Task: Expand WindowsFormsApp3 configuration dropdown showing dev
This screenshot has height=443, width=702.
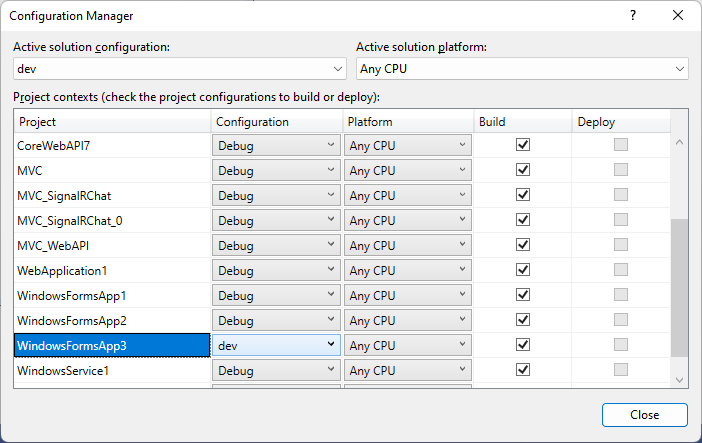Action: (x=276, y=345)
